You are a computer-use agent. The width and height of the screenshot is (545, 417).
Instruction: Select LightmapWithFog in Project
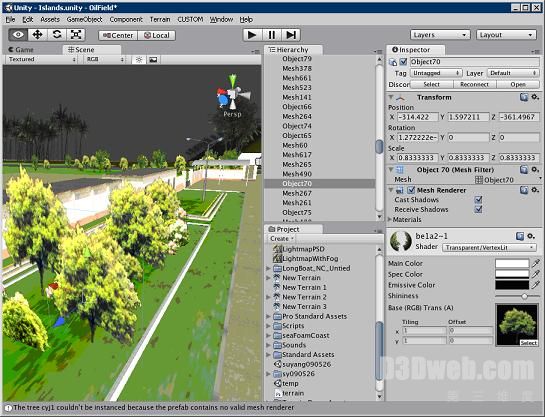(310, 259)
